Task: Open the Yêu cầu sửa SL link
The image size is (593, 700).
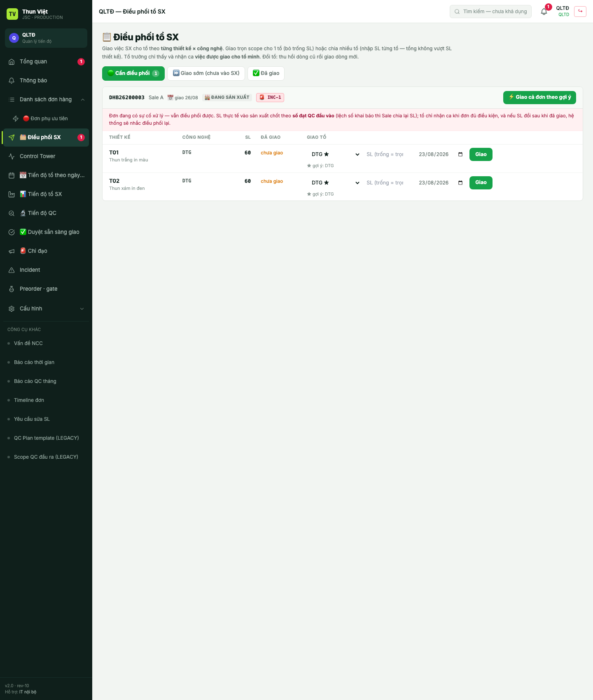Action: point(32,419)
